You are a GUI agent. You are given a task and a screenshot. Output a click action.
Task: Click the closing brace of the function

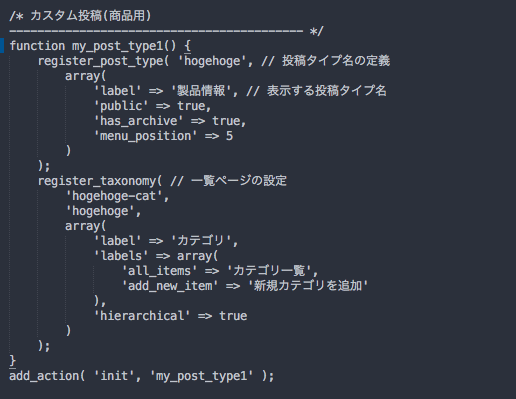click(x=13, y=361)
